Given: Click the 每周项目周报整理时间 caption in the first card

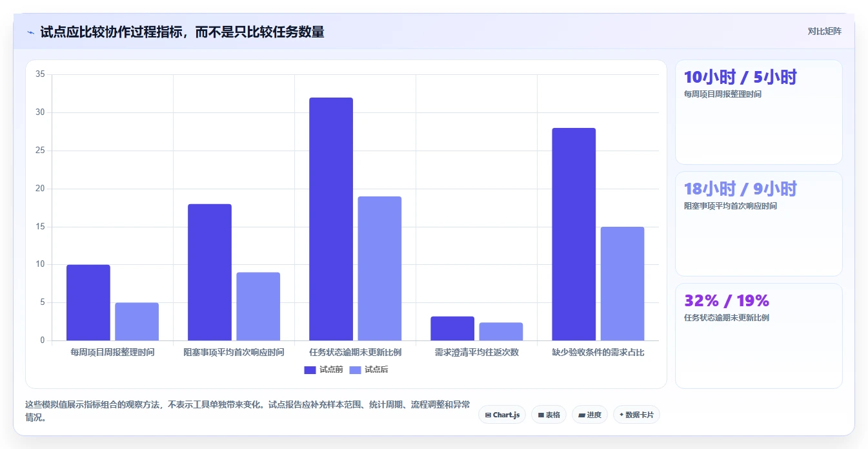Looking at the screenshot, I should pyautogui.click(x=723, y=94).
